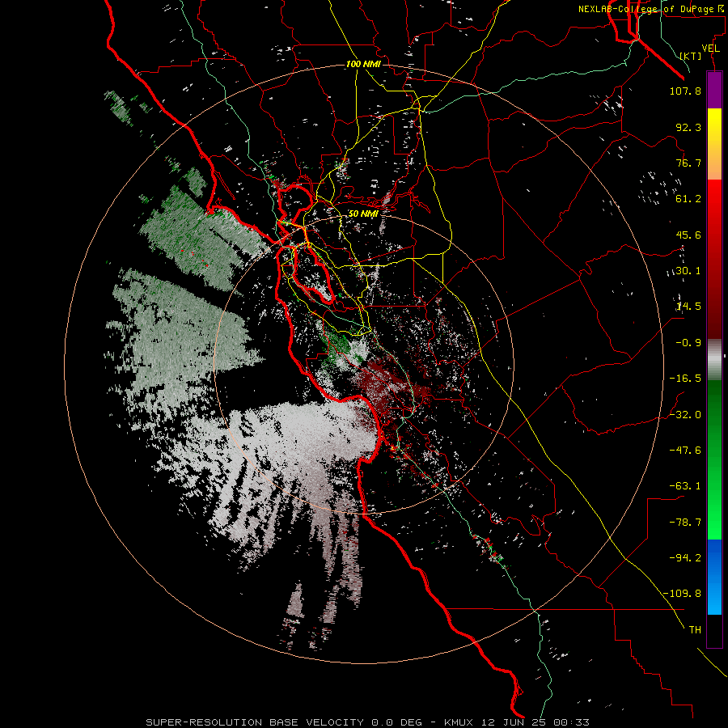Click the VEL legend title

[x=710, y=49]
